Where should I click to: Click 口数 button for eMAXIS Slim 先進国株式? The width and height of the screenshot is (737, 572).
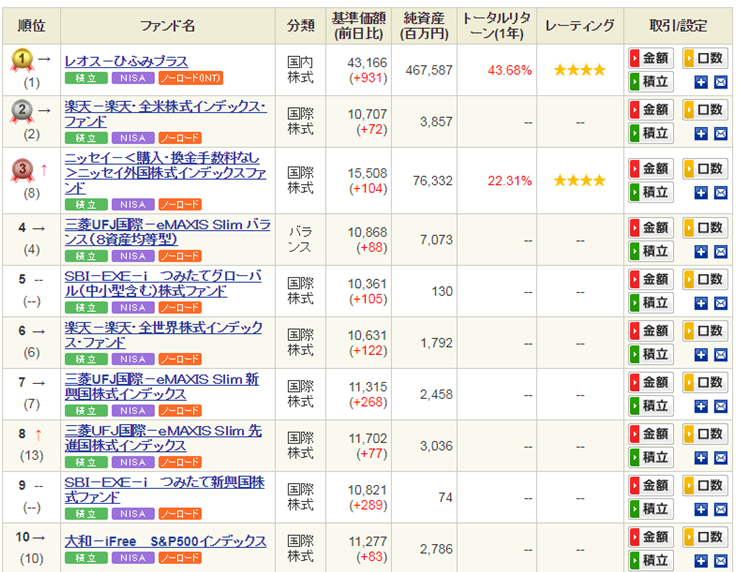click(x=705, y=433)
